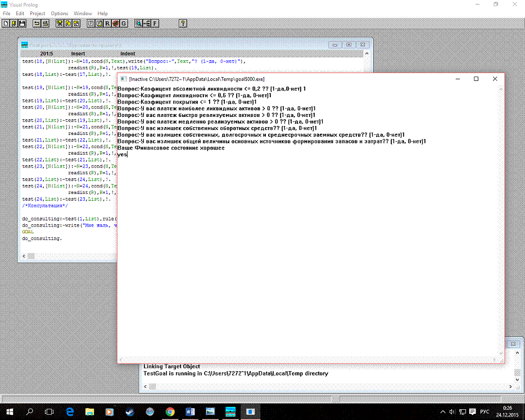The width and height of the screenshot is (525, 420).
Task: Open the Project menu
Action: pyautogui.click(x=37, y=13)
